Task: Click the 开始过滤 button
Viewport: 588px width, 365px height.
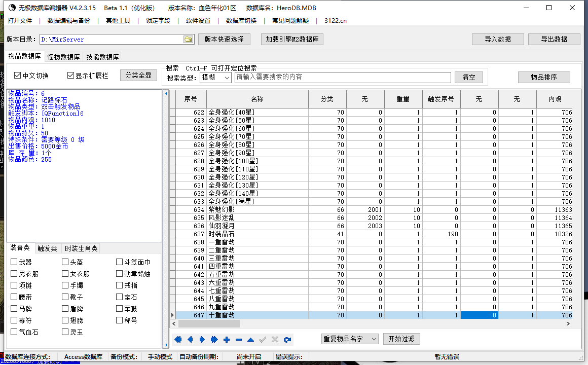Action: [x=401, y=339]
